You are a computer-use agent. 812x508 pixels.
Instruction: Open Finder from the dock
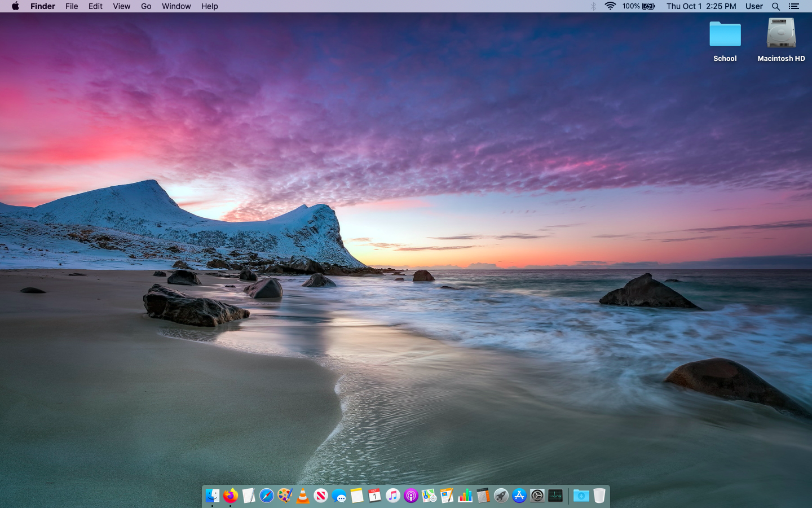pyautogui.click(x=213, y=496)
